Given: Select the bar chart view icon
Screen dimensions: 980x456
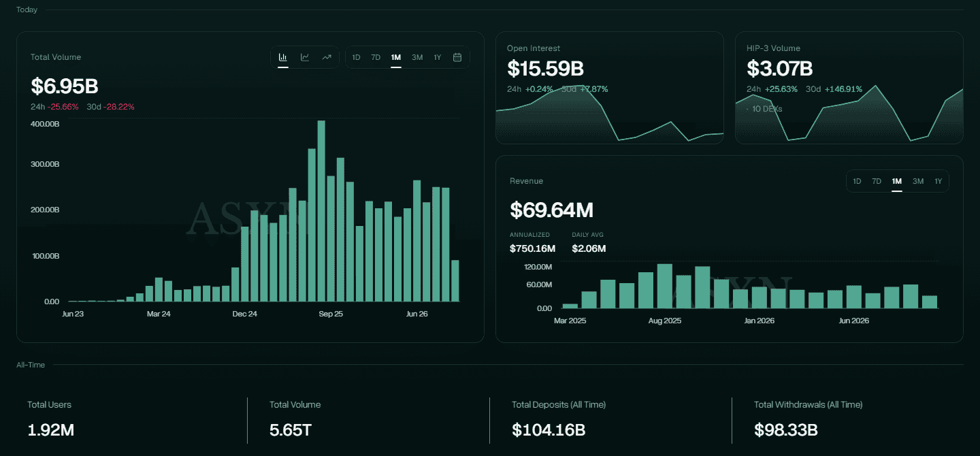Looking at the screenshot, I should tap(283, 57).
